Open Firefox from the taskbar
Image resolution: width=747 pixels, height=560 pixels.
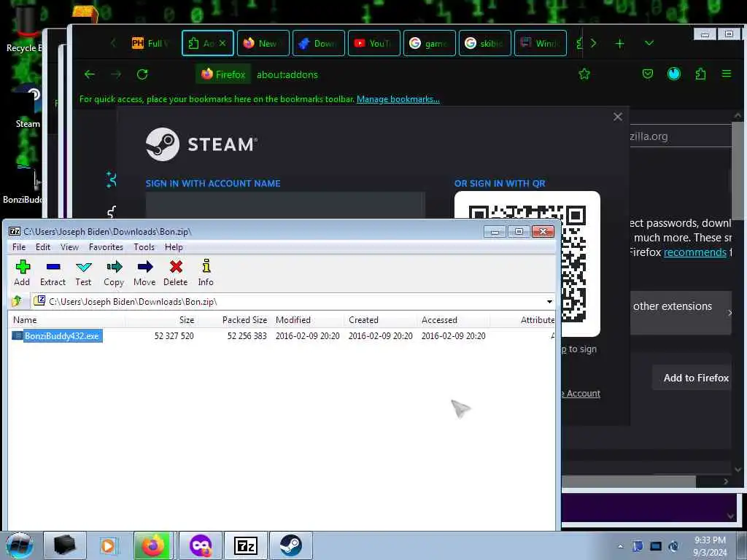[152, 545]
